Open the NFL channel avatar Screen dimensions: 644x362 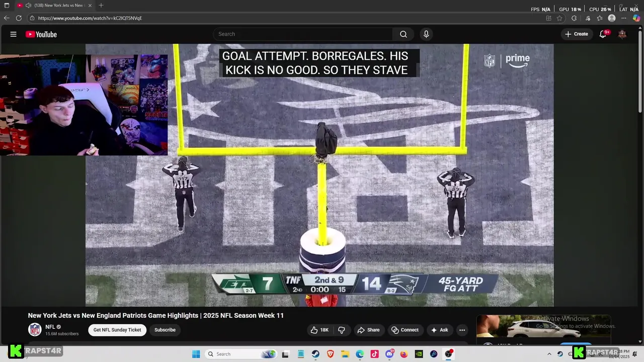pos(35,330)
